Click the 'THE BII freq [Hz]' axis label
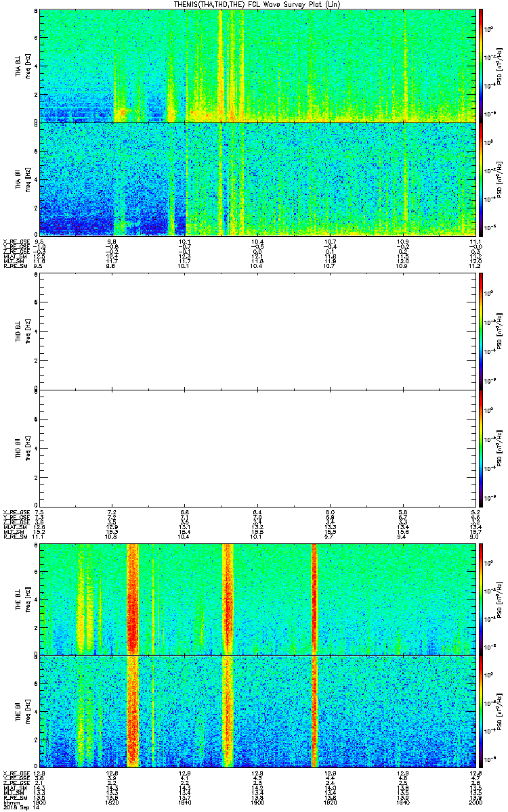 22,711
